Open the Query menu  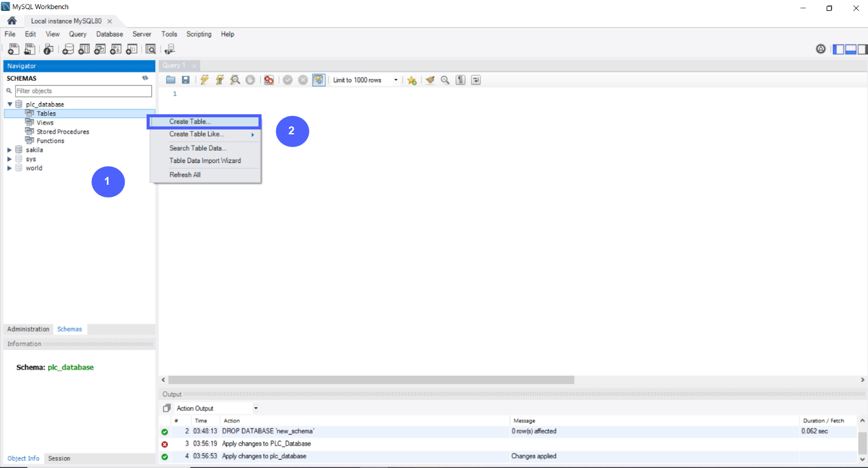click(78, 34)
